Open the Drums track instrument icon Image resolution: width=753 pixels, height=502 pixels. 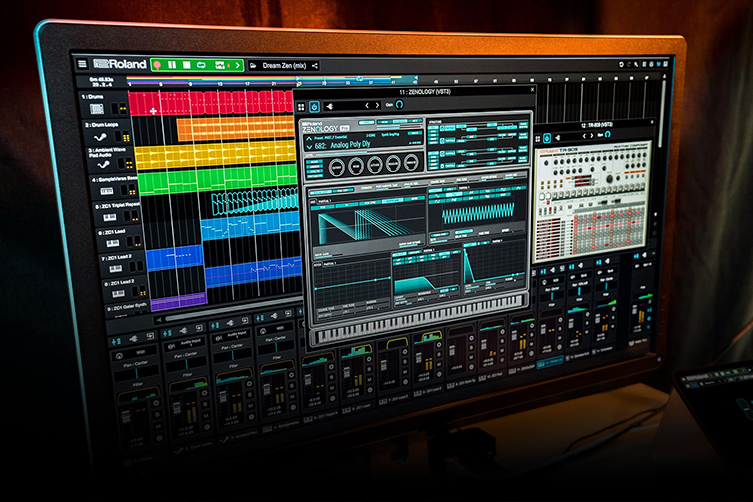[x=97, y=109]
